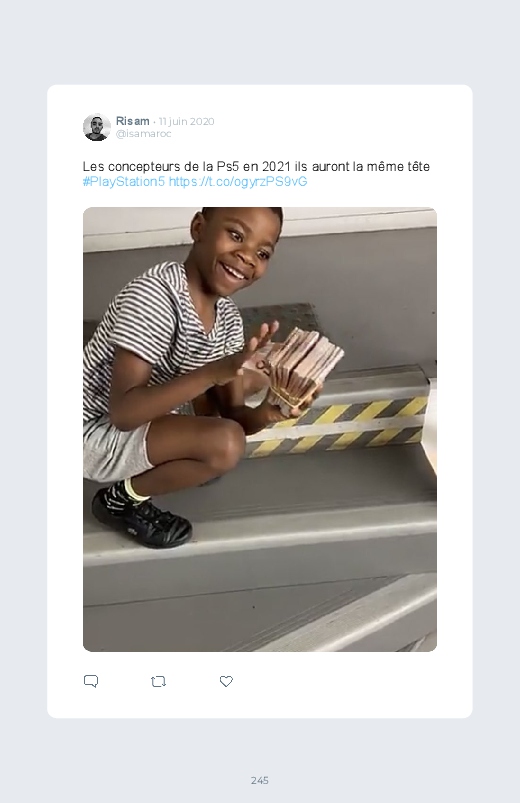Click the boy's smiling face in the photo
Screen dimensions: 520x803
238,253
